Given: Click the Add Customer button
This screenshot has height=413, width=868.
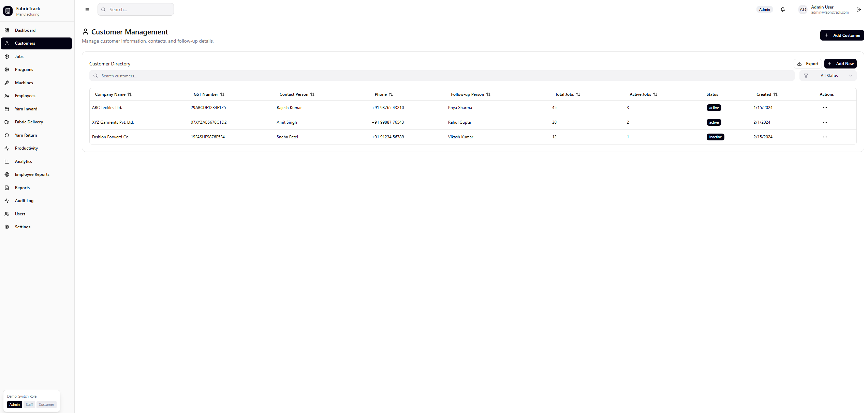Looking at the screenshot, I should coord(842,35).
